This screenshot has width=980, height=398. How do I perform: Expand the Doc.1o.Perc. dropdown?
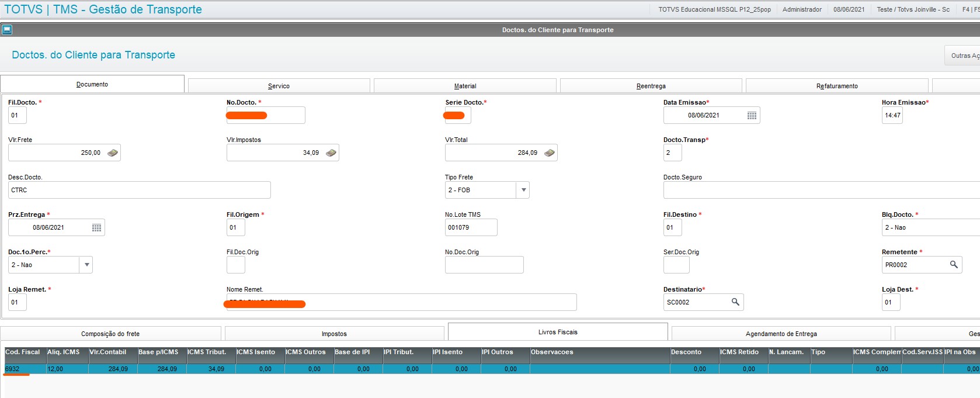click(86, 265)
